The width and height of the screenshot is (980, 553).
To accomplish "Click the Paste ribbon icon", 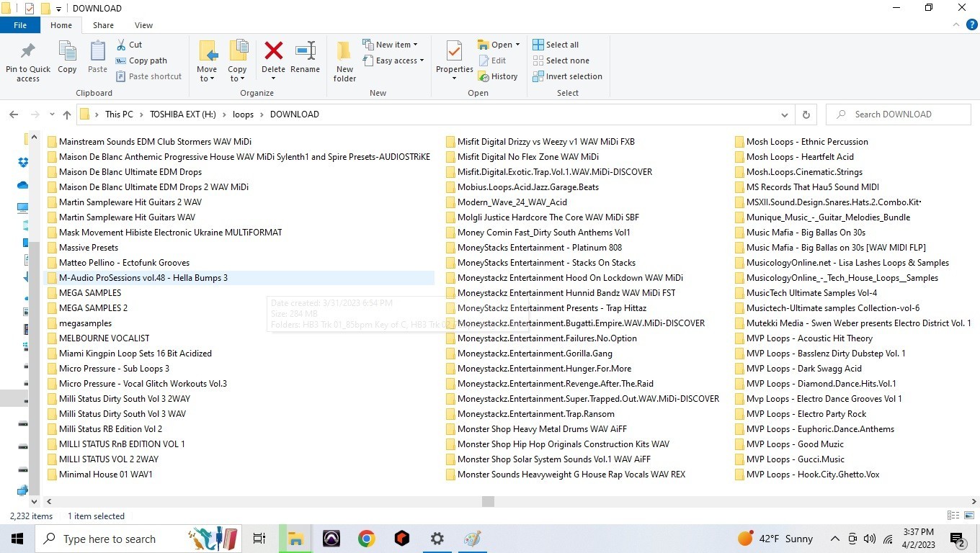I will [x=97, y=58].
